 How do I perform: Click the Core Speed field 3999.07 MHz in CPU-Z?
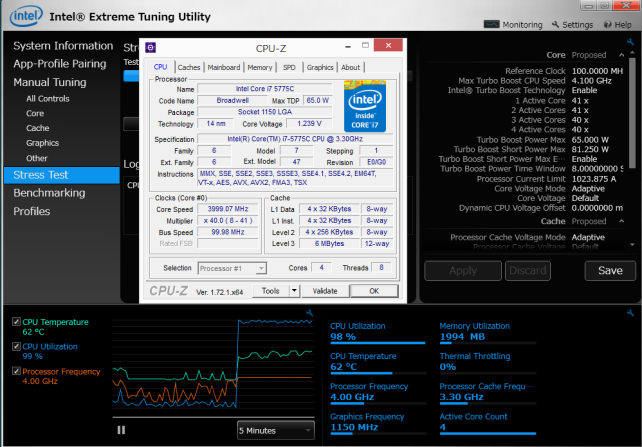pyautogui.click(x=228, y=209)
